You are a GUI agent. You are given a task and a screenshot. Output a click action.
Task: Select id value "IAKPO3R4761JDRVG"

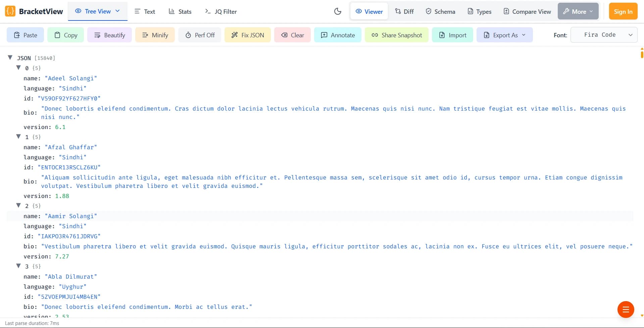pyautogui.click(x=69, y=236)
